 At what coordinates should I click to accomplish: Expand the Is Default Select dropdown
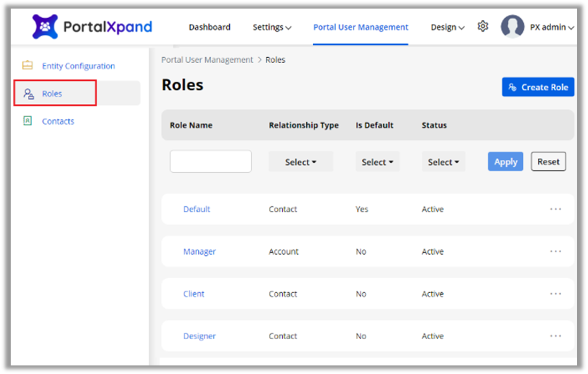click(x=377, y=162)
